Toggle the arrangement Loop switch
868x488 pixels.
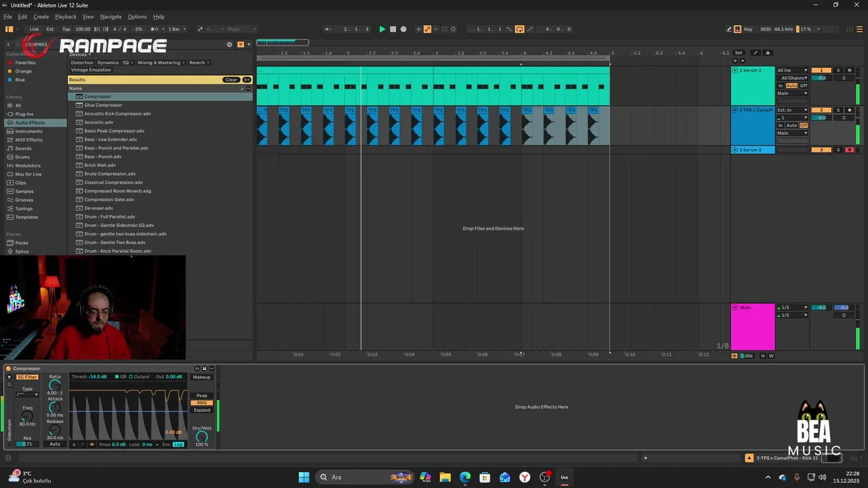[x=519, y=29]
